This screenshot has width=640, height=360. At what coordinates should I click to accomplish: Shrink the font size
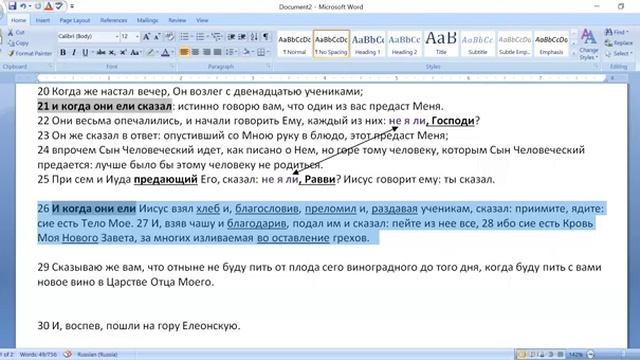[x=157, y=37]
